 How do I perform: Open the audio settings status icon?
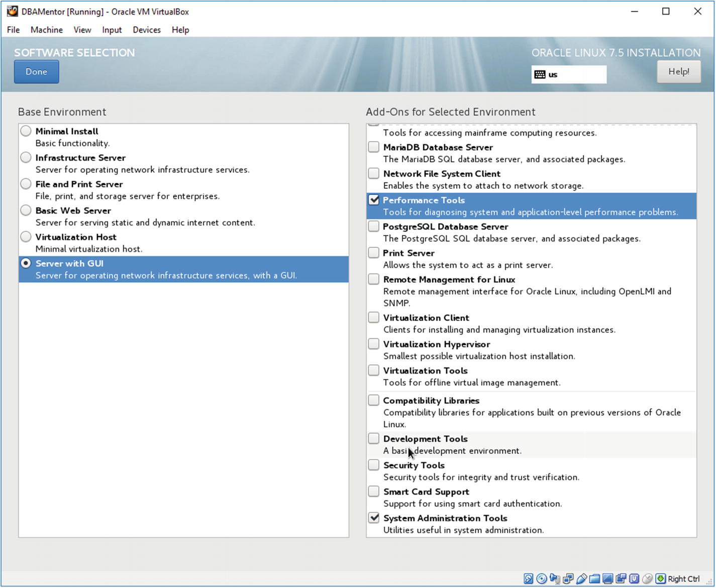pyautogui.click(x=555, y=578)
